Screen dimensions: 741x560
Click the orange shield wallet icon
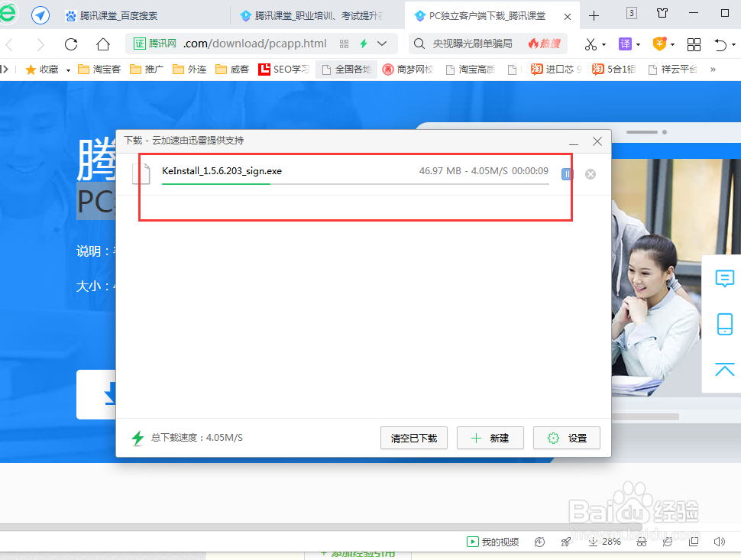(x=659, y=44)
